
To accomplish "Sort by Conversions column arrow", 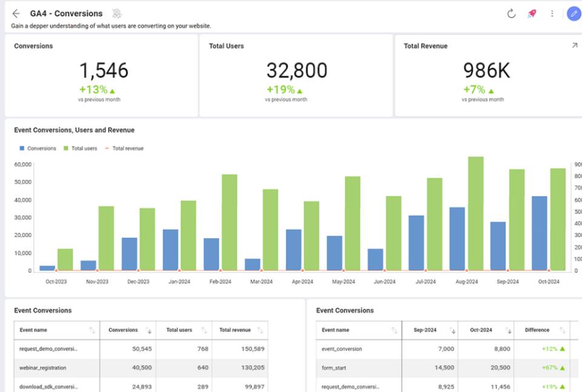I will pyautogui.click(x=149, y=330).
